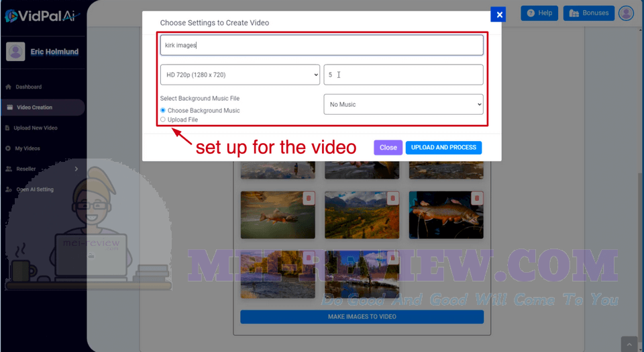The image size is (644, 352).
Task: Click the video title field 'kirk images'
Action: click(321, 45)
